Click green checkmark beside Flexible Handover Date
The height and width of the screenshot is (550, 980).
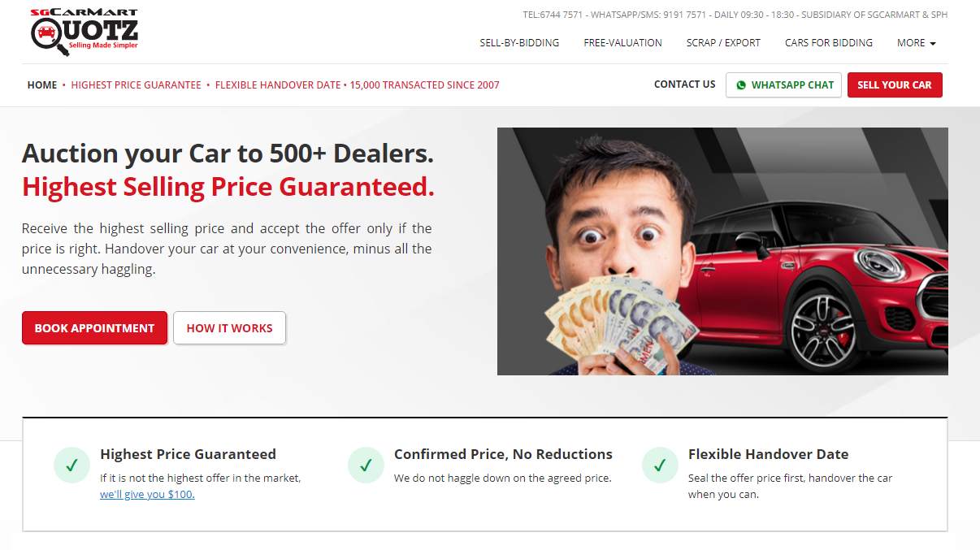(x=660, y=466)
